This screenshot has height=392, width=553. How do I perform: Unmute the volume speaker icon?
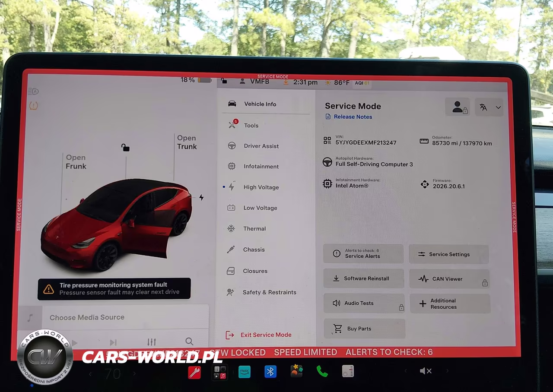click(426, 371)
